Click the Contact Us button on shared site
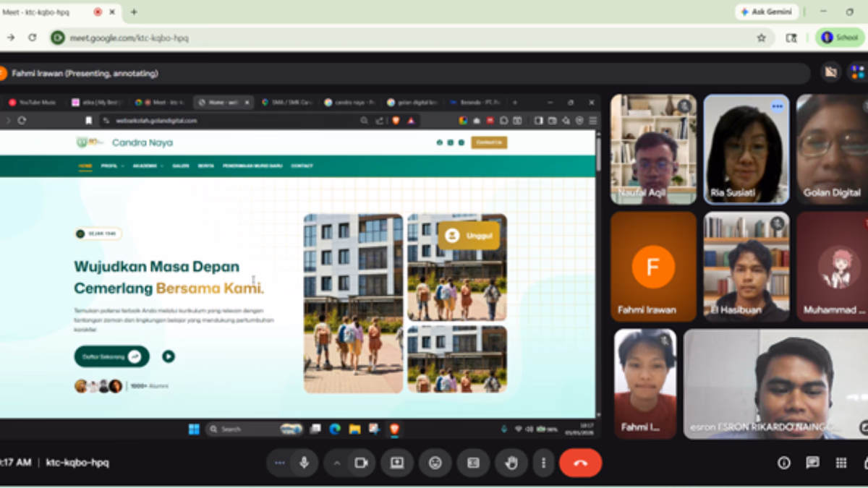Viewport: 868px width, 488px height. point(489,142)
